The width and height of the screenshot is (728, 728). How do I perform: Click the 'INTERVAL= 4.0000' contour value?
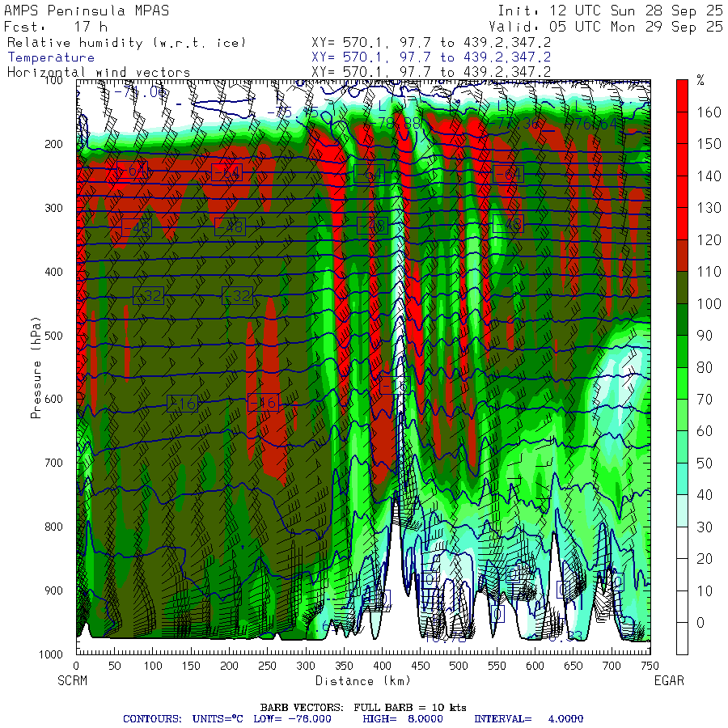[528, 719]
